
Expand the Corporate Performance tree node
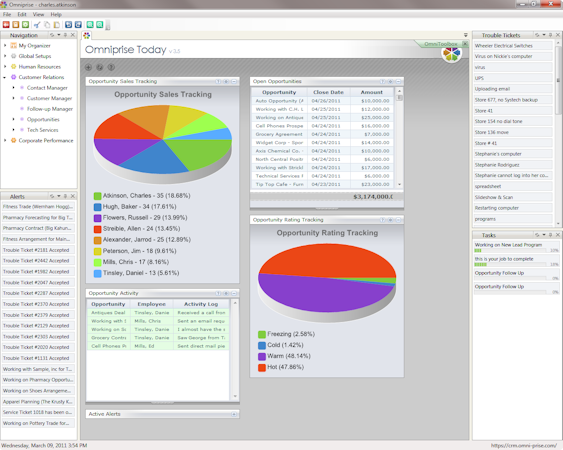pyautogui.click(x=5, y=140)
